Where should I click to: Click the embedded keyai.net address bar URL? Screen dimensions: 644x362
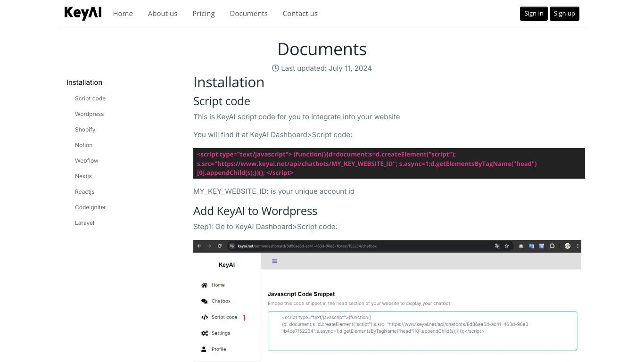coord(307,246)
